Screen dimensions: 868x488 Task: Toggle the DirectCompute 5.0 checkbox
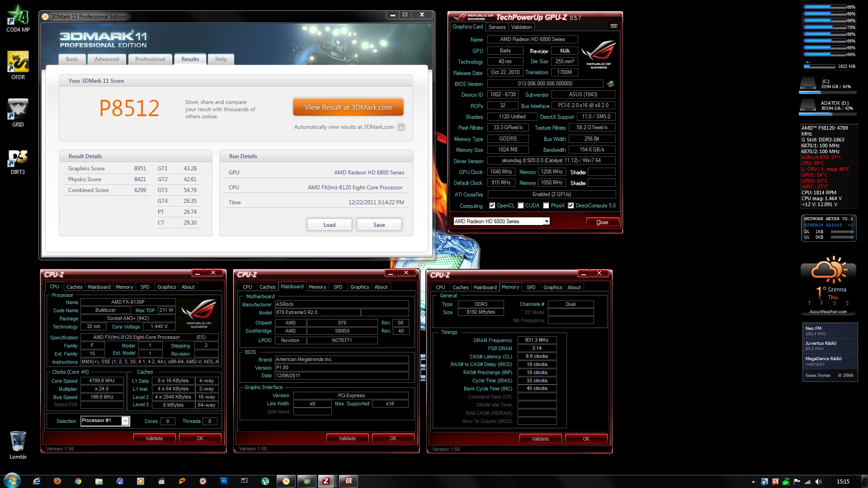tap(571, 206)
